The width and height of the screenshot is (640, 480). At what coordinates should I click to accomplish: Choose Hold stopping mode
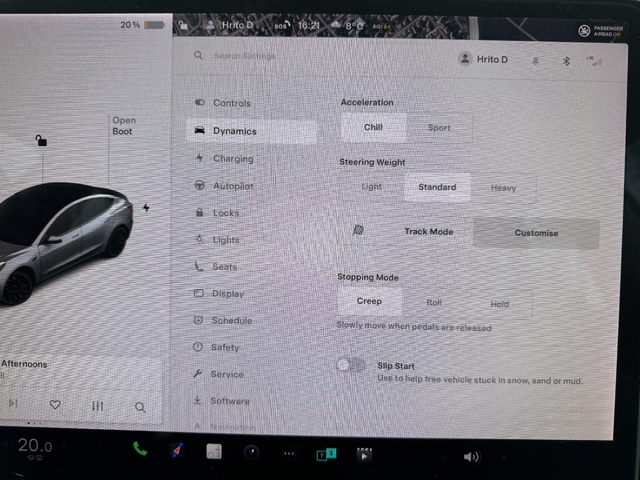[x=499, y=304]
